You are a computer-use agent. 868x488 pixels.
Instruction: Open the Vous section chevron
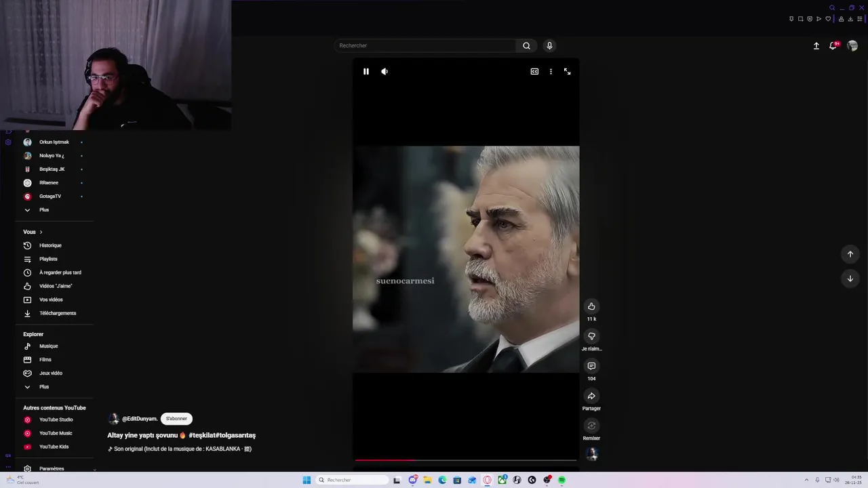point(41,232)
